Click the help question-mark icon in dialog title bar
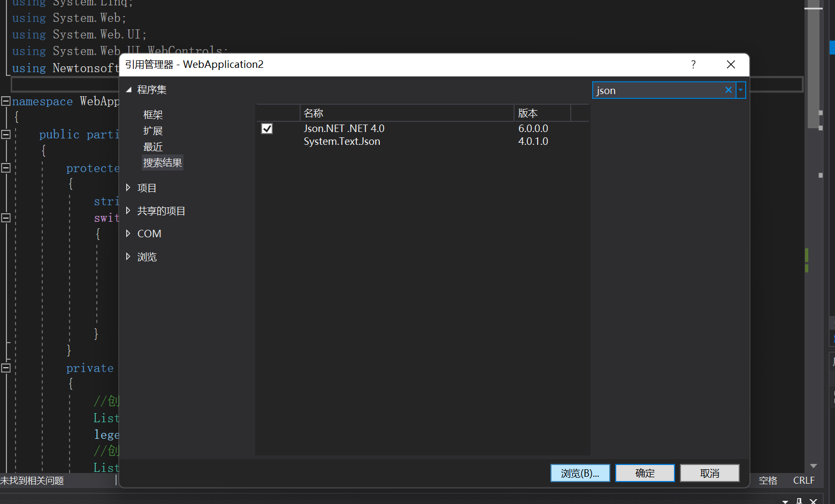This screenshot has width=835, height=504. pyautogui.click(x=693, y=64)
